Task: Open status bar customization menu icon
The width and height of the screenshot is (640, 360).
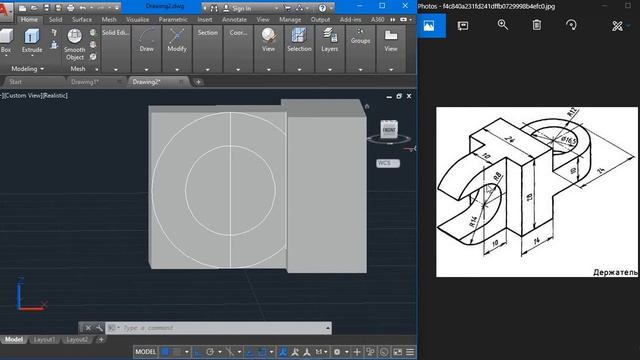Action: pyautogui.click(x=410, y=352)
